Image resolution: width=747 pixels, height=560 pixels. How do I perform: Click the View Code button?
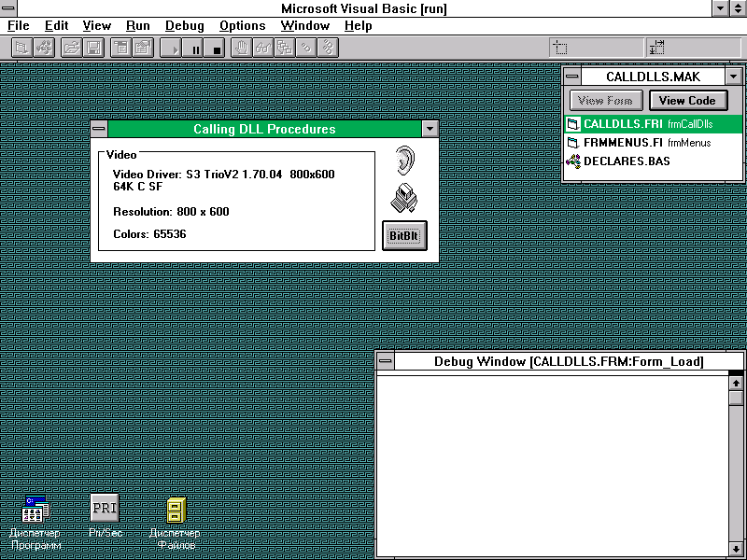(688, 101)
